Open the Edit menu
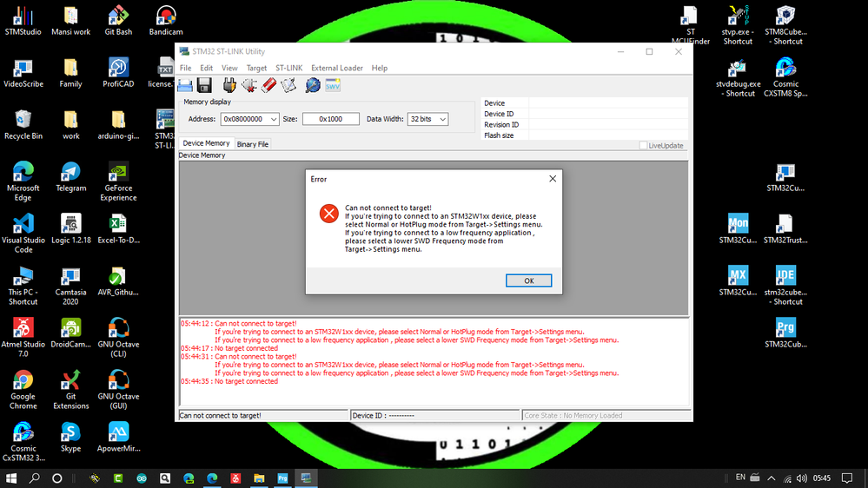Screen dimensions: 868x488 (x=207, y=68)
